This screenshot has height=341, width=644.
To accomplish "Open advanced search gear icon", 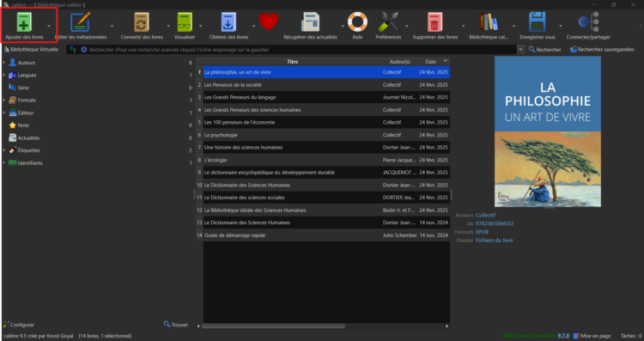I will pos(84,49).
